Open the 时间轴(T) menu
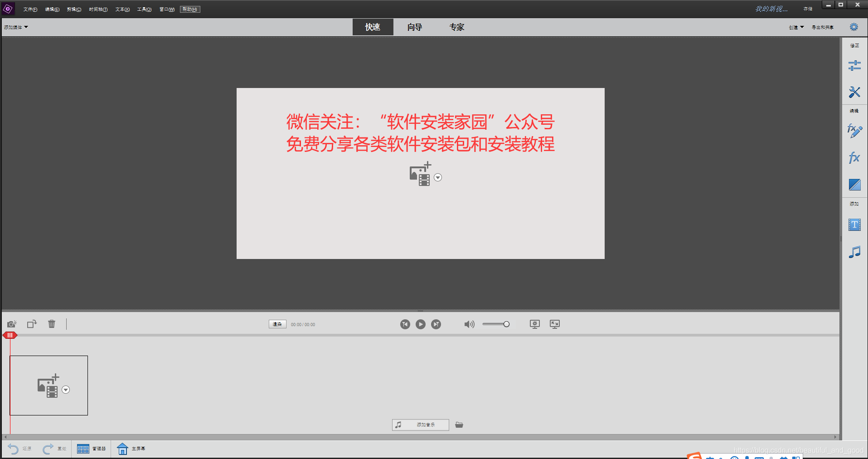Image resolution: width=868 pixels, height=459 pixels. pyautogui.click(x=98, y=10)
